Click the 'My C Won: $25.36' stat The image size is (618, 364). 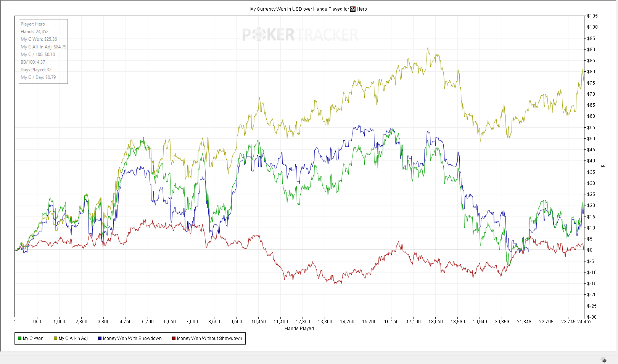click(39, 39)
